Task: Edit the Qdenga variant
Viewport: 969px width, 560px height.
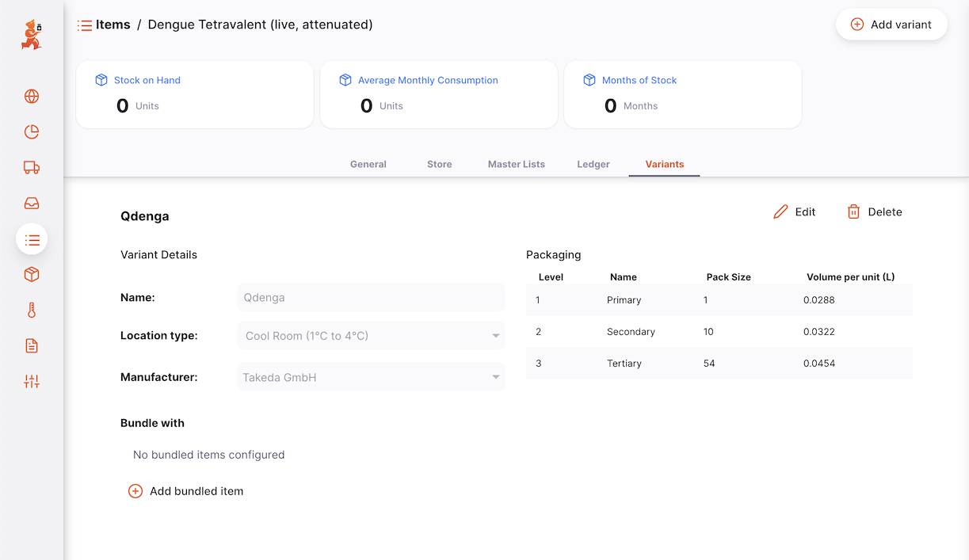Action: pos(795,211)
